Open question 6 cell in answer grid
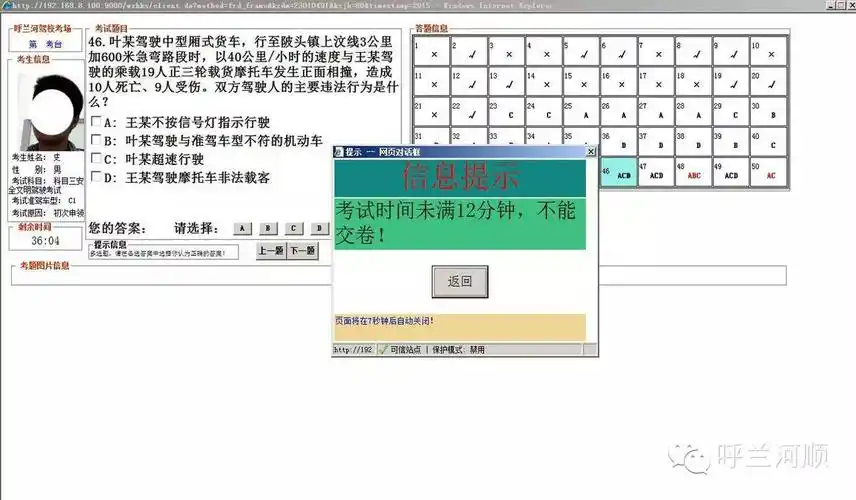The height and width of the screenshot is (500, 856). coord(619,51)
